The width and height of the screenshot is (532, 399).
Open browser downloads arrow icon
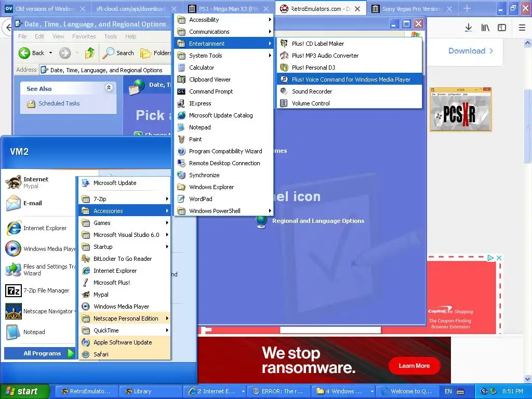click(468, 28)
